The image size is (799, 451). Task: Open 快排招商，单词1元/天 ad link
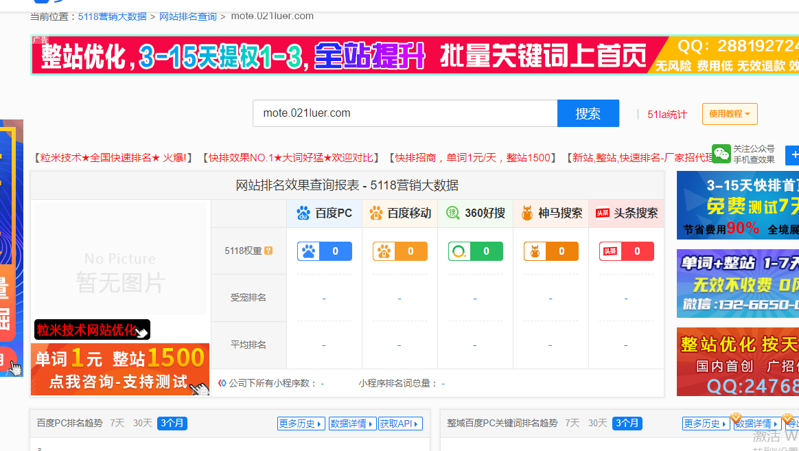pos(472,158)
